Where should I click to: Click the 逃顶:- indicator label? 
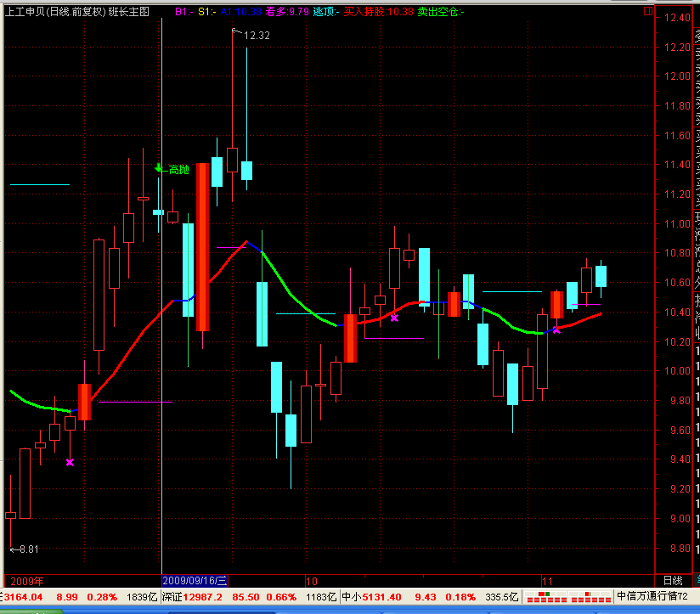click(326, 12)
